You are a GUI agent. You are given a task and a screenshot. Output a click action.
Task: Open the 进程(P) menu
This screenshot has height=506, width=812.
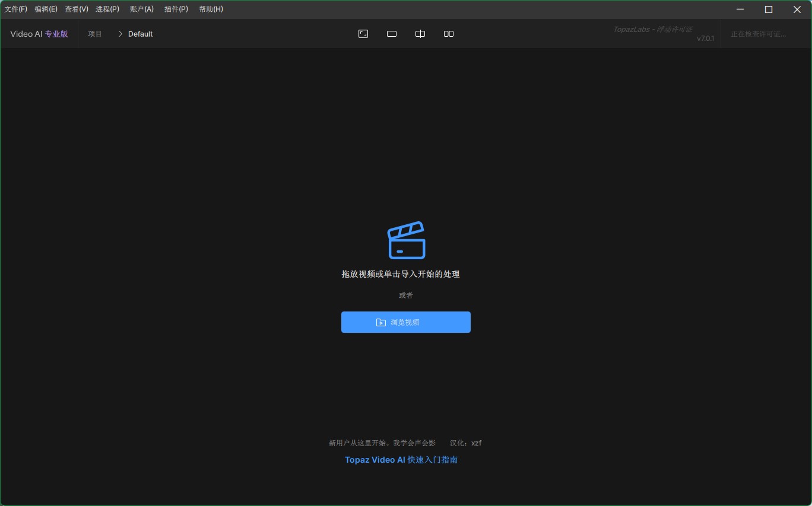[107, 9]
